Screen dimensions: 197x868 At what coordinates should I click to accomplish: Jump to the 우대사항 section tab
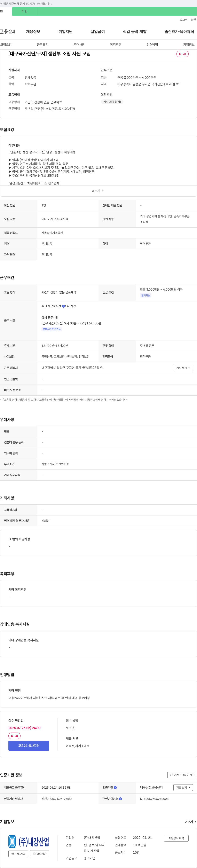tap(79, 45)
